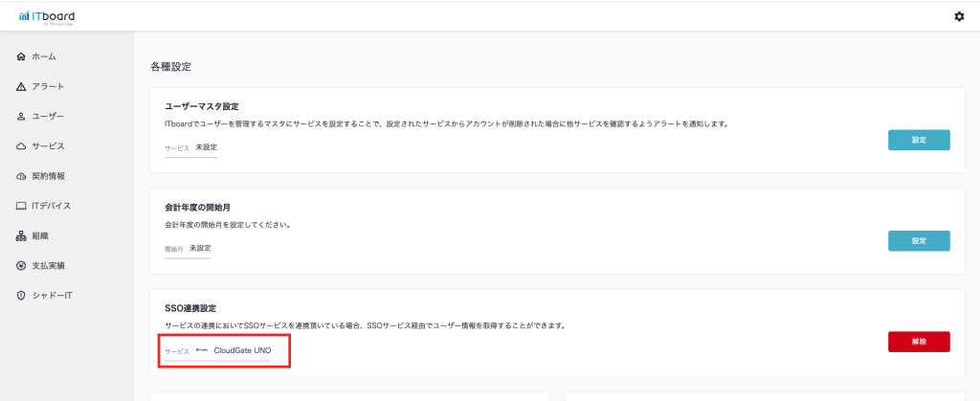Click the 各種設定 page heading

pos(171,67)
